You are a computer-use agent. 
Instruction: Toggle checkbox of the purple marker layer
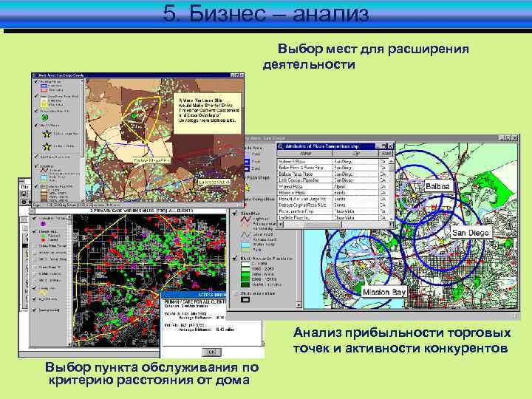tap(34, 218)
